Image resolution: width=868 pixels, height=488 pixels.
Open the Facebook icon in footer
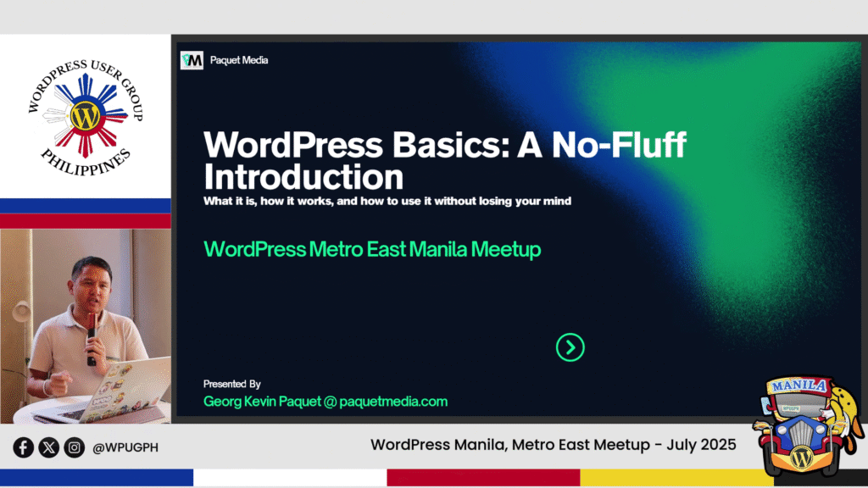tap(24, 447)
